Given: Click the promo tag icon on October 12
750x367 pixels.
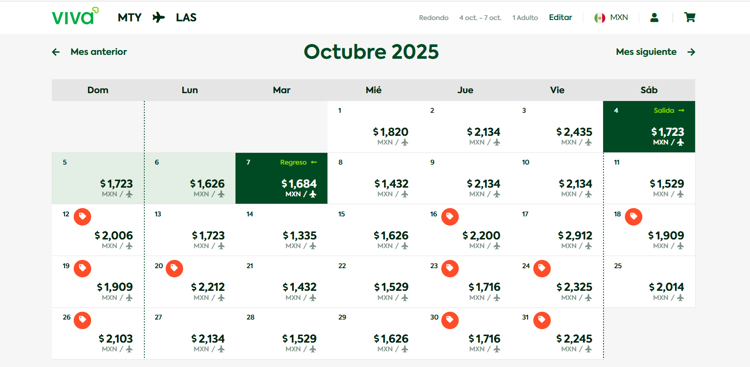Looking at the screenshot, I should click(82, 217).
